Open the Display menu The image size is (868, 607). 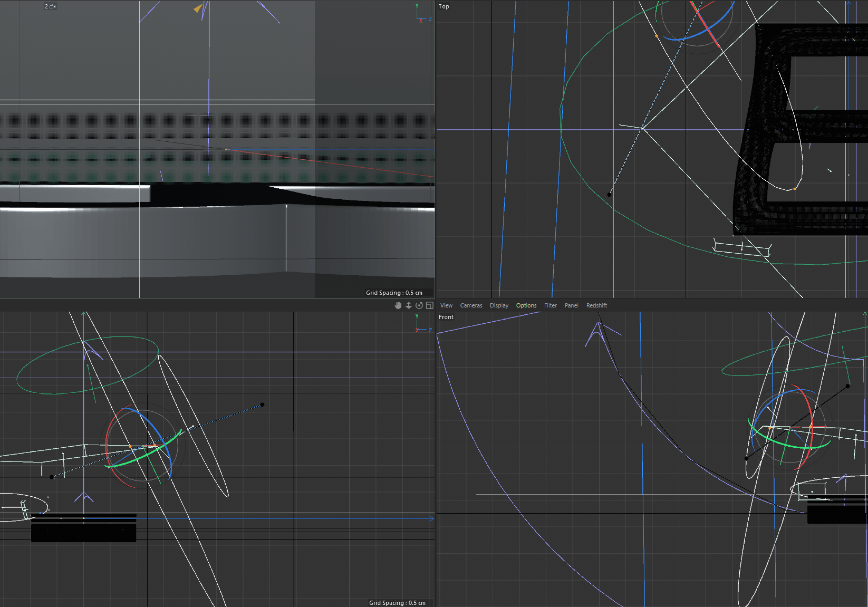tap(499, 305)
